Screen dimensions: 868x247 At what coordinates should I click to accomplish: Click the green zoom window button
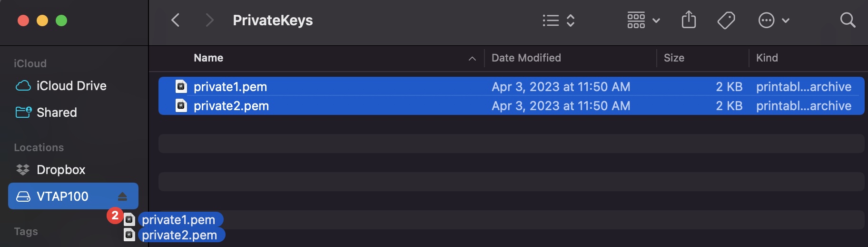click(61, 21)
